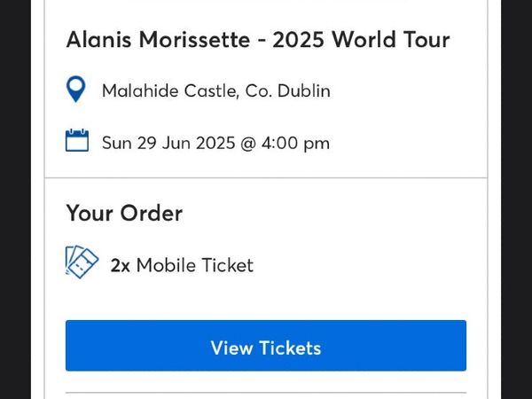Click the dark margin left of the card
Viewport: 532px width, 399px height.
point(15,199)
